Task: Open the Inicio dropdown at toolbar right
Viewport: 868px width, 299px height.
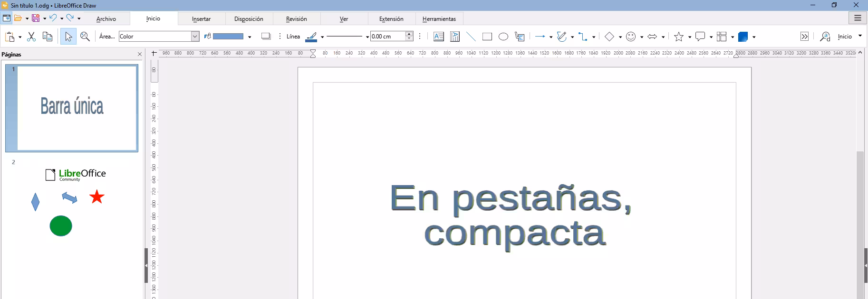Action: pos(849,37)
